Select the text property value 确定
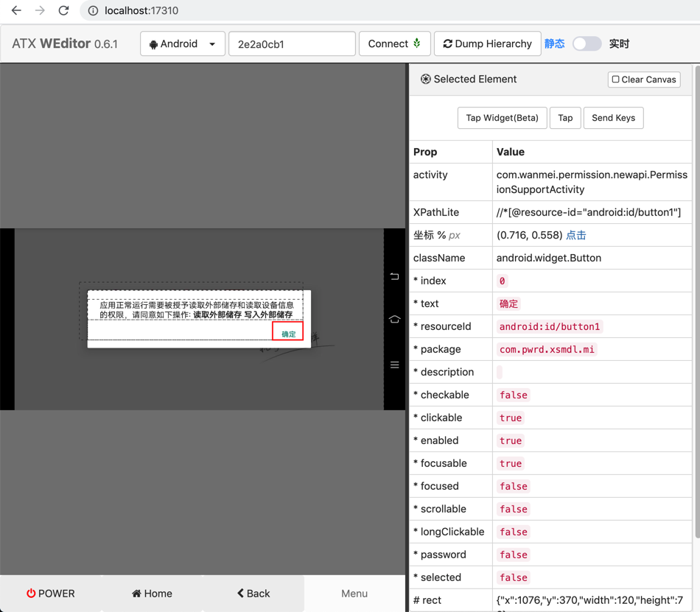This screenshot has height=612, width=700. point(508,303)
